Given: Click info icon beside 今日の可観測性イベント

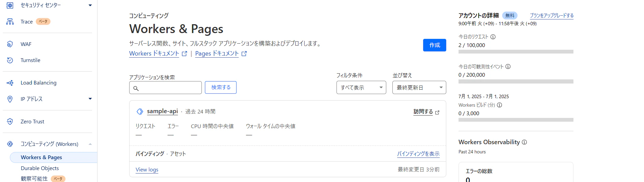Looking at the screenshot, I should [x=508, y=66].
